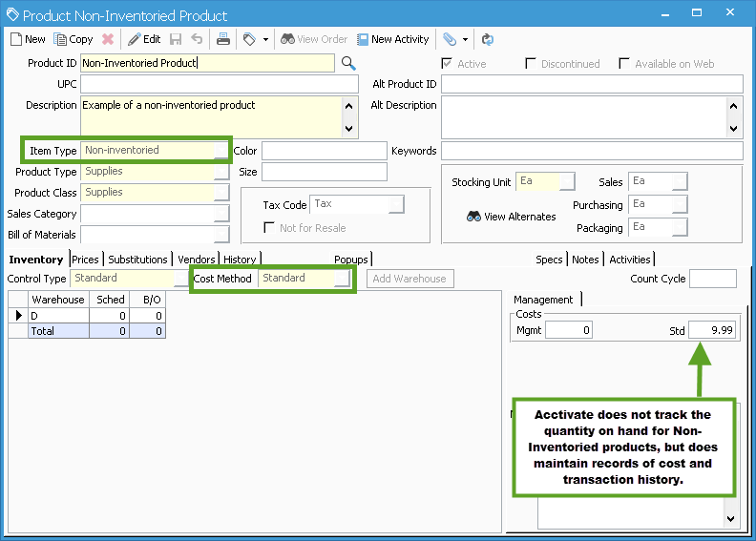Open the paperclip attachments dropdown arrow

coord(465,40)
